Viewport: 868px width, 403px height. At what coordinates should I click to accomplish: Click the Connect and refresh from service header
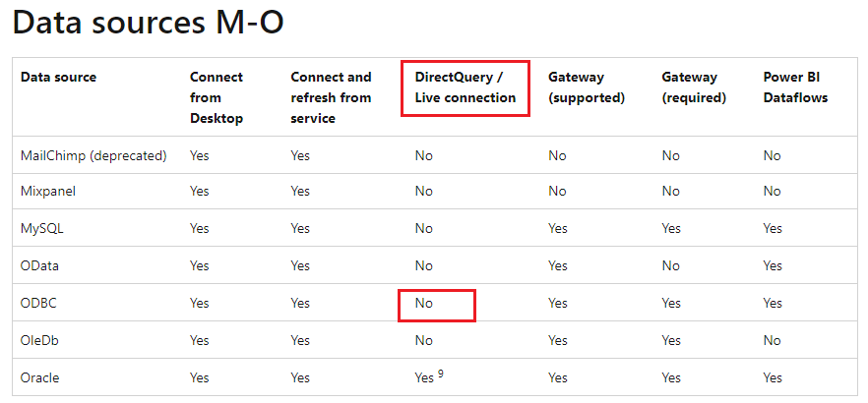[x=331, y=98]
